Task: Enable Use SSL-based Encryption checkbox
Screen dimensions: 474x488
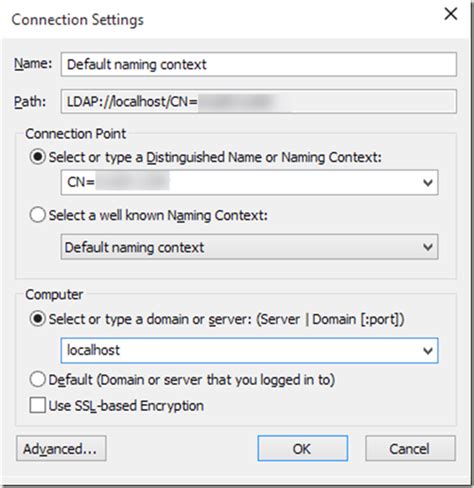Action: pos(38,405)
